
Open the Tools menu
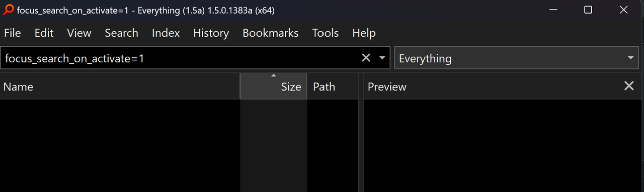(325, 33)
